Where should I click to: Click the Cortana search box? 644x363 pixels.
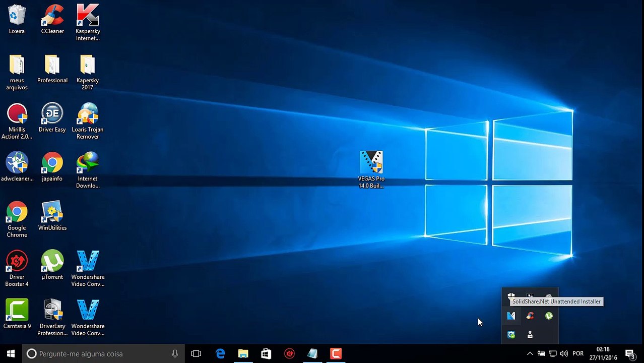coord(103,354)
